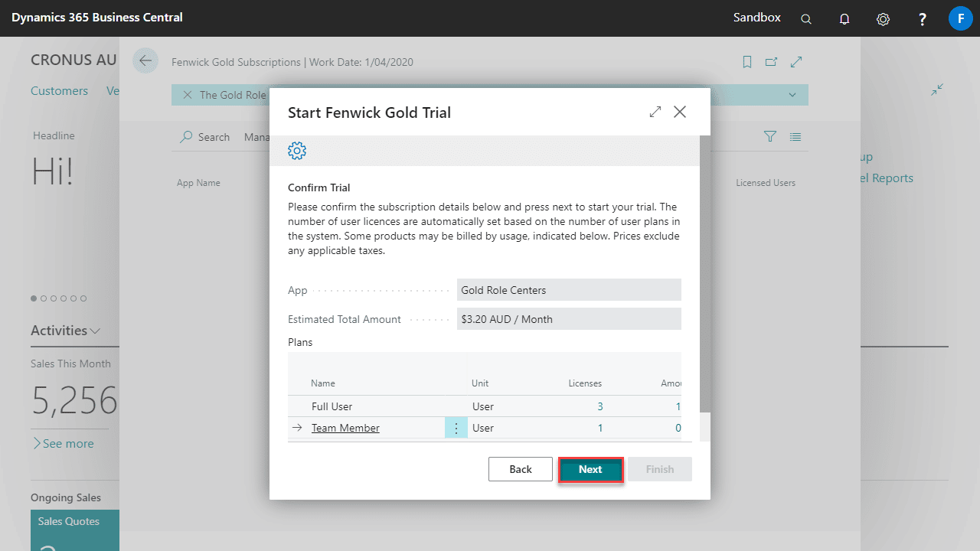
Task: Click the See more link under Sales
Action: (x=63, y=444)
